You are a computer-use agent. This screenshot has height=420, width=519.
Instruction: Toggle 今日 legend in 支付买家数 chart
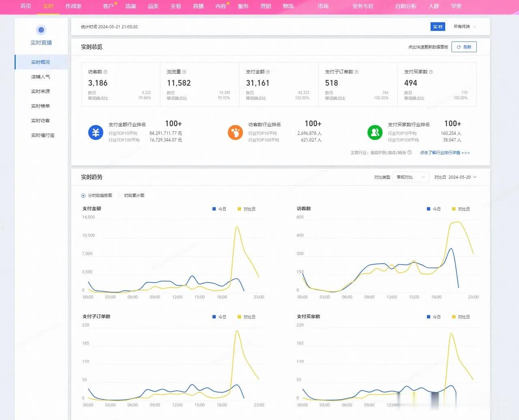tap(434, 317)
